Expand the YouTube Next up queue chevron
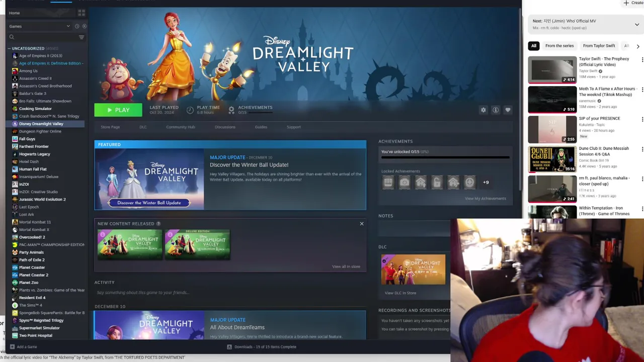 (x=637, y=24)
